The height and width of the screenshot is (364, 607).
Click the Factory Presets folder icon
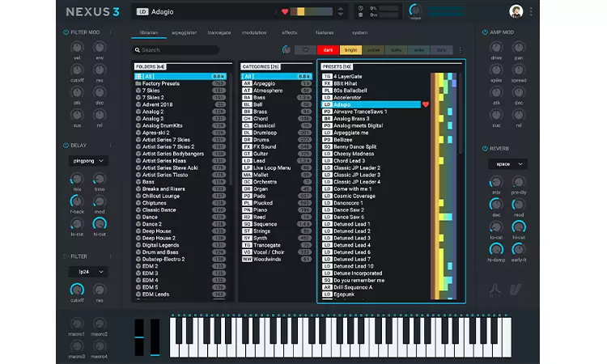click(138, 83)
